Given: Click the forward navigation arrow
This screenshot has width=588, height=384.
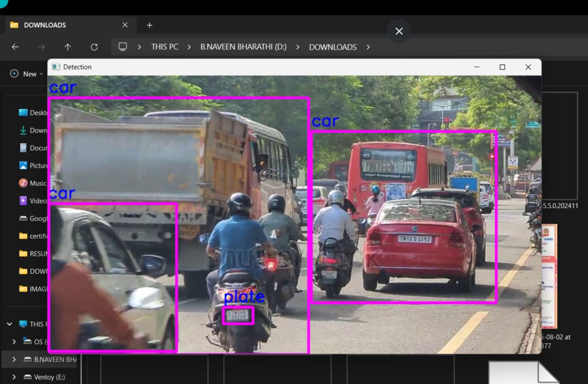Looking at the screenshot, I should tap(41, 47).
